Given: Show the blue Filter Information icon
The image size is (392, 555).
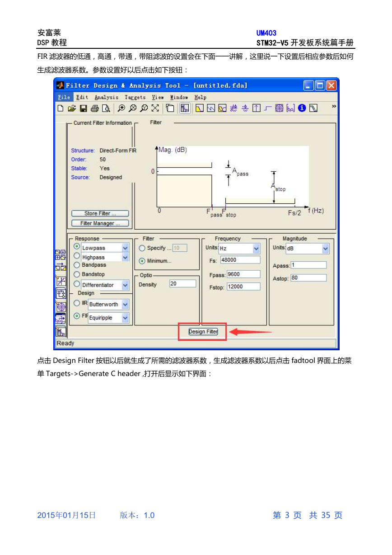Looking at the screenshot, I should 302,108.
